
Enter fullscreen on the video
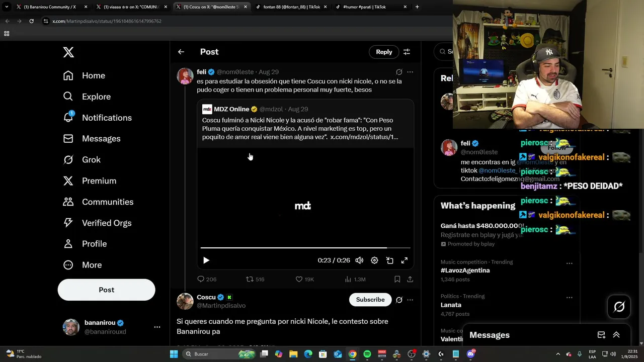(x=404, y=260)
